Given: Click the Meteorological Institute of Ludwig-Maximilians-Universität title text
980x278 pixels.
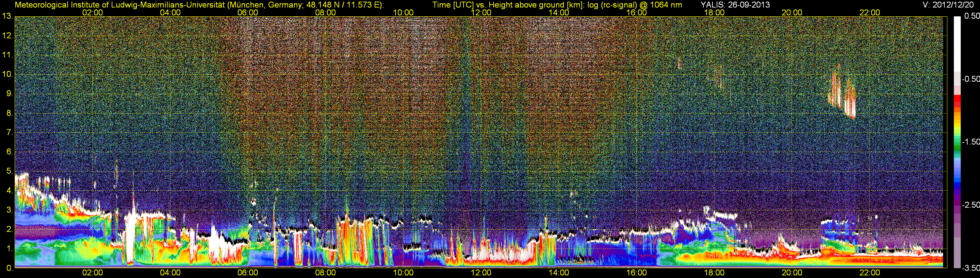Looking at the screenshot, I should [x=199, y=5].
